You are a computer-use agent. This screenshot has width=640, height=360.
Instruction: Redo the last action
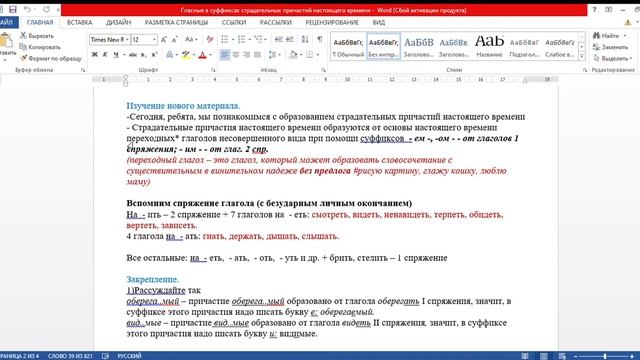47,9
